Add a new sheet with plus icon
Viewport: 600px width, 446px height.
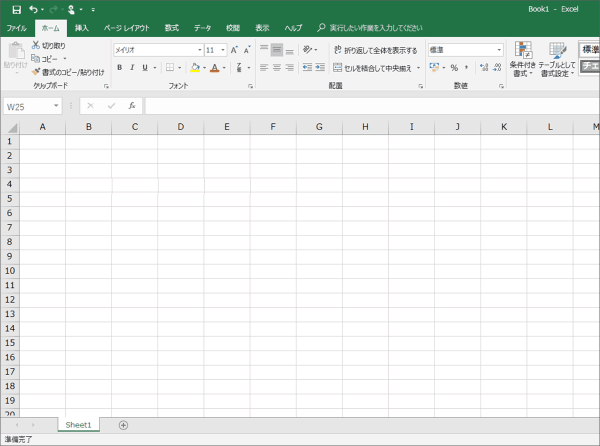pos(123,425)
